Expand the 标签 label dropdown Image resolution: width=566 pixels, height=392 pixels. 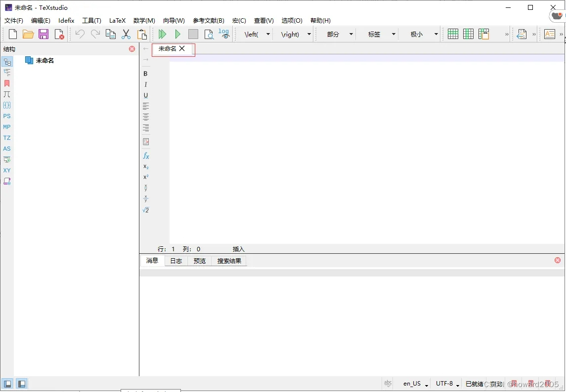click(x=393, y=34)
